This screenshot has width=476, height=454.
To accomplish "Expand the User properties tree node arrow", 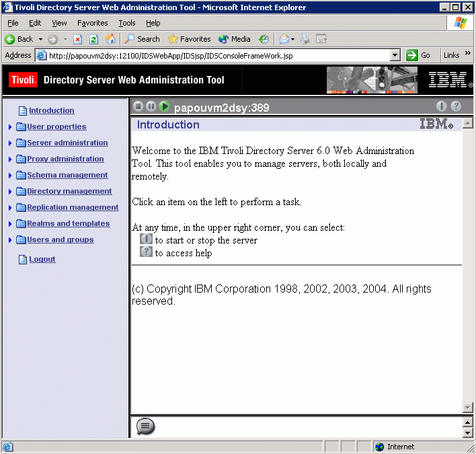I will pos(10,127).
